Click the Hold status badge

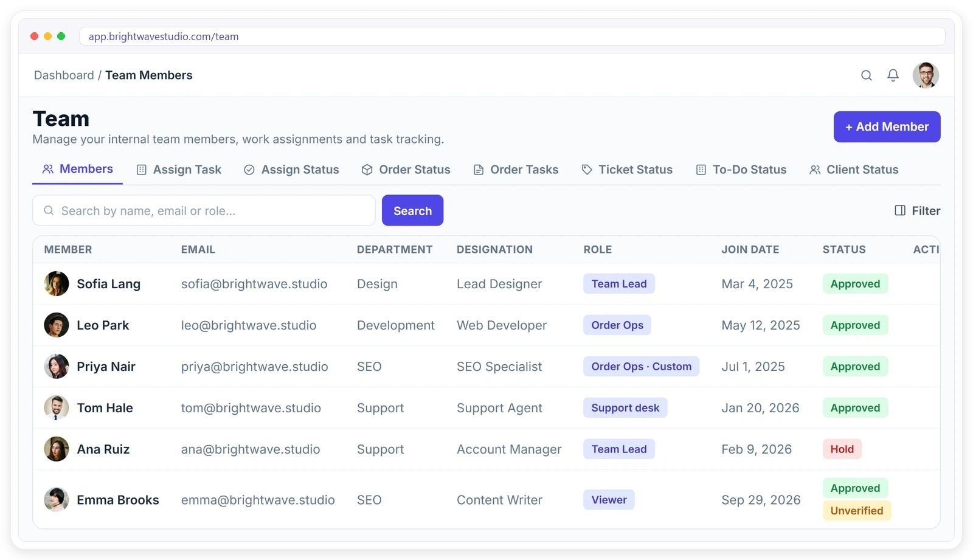click(842, 449)
